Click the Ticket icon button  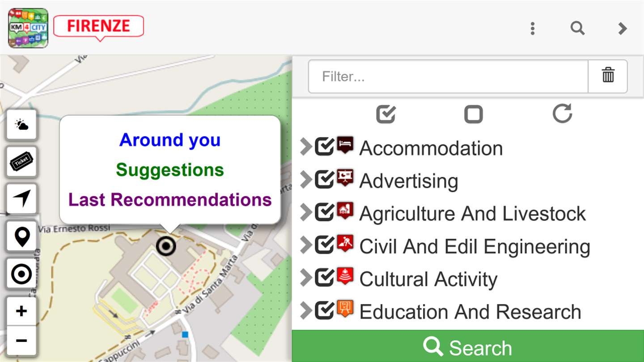click(x=21, y=161)
